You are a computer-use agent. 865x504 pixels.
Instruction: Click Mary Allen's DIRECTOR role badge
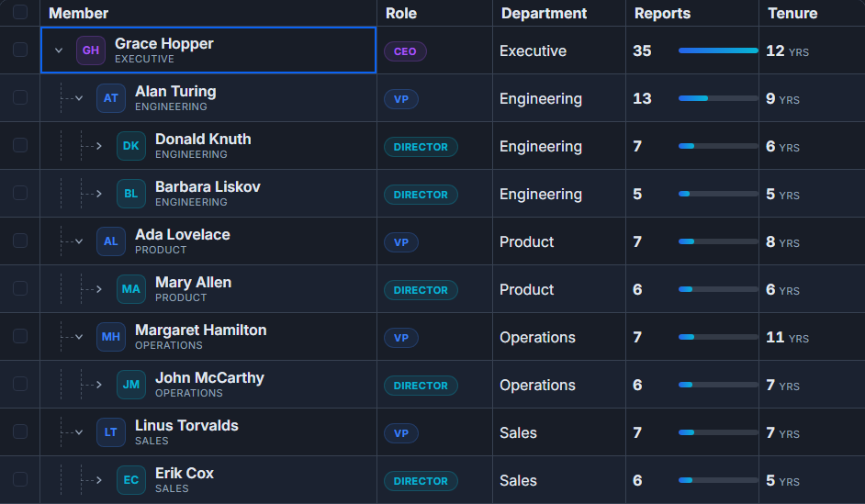421,290
